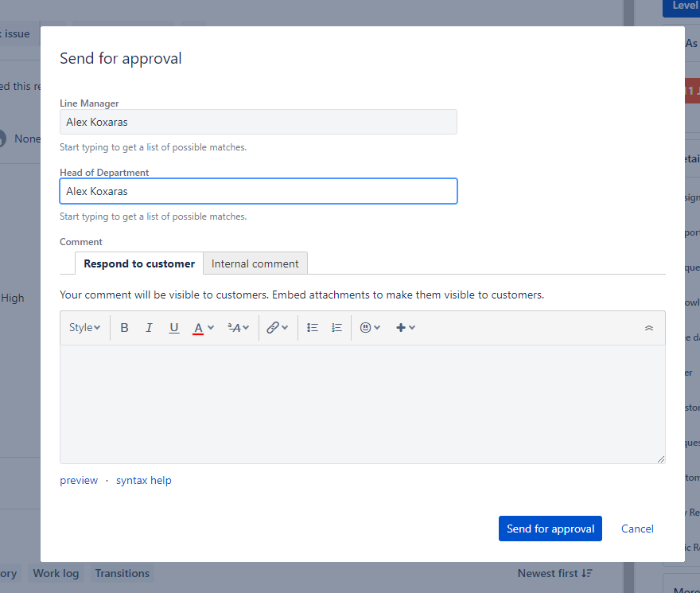Open the comment preview link
The image size is (700, 593).
79,481
